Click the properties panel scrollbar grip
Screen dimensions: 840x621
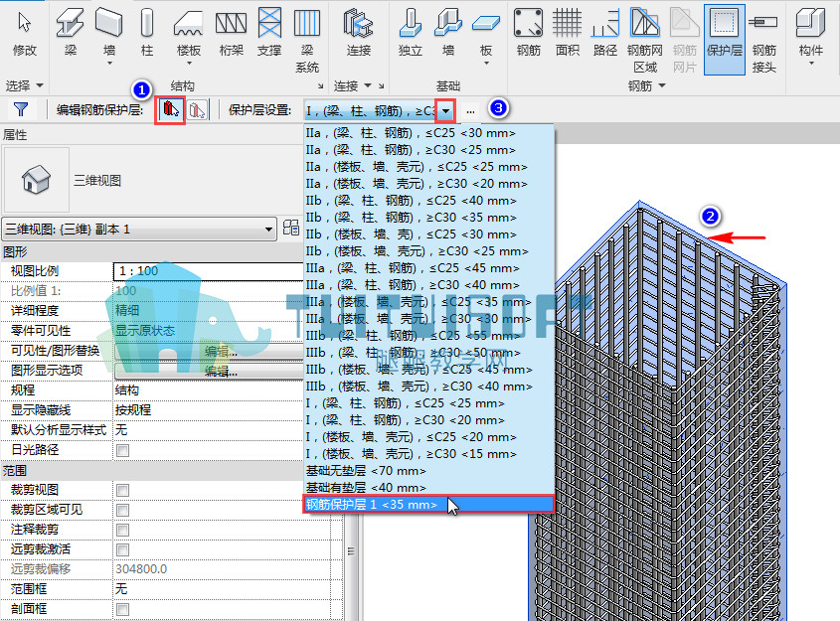click(351, 550)
